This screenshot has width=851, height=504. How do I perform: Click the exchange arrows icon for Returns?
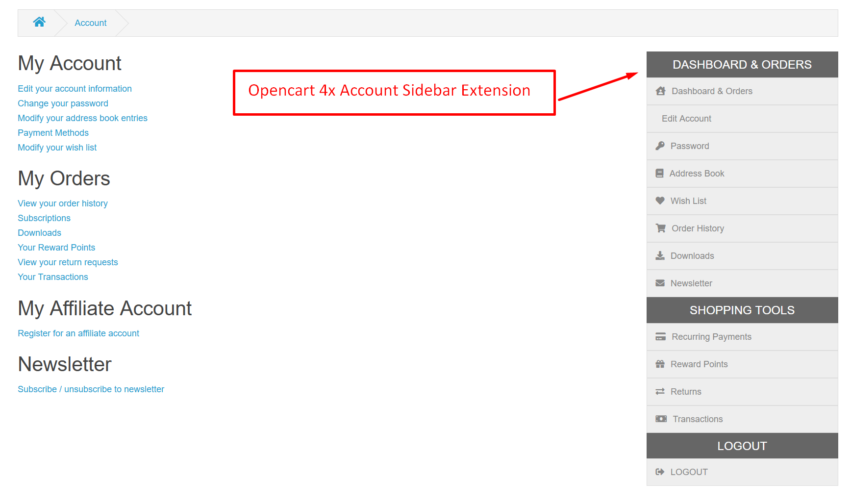tap(660, 391)
